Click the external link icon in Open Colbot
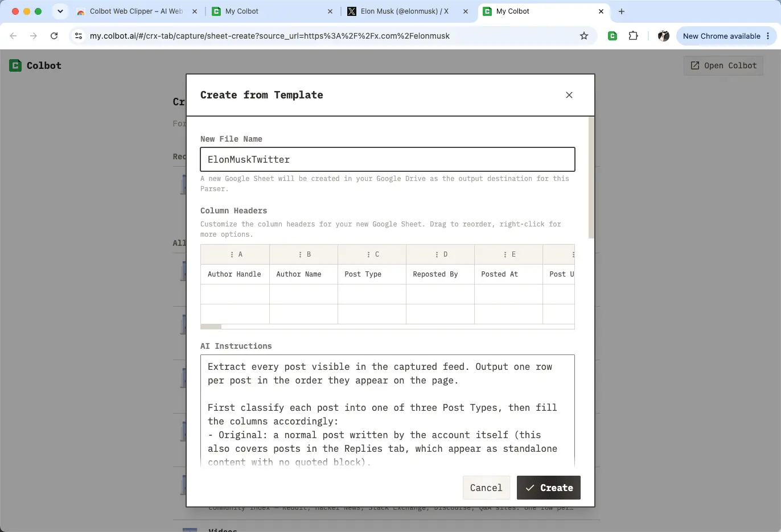 click(695, 65)
